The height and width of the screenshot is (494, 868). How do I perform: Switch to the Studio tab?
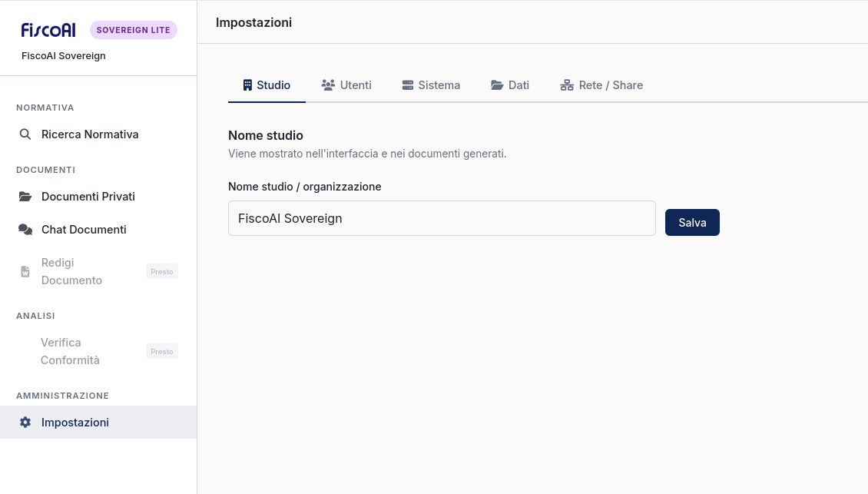coord(267,85)
